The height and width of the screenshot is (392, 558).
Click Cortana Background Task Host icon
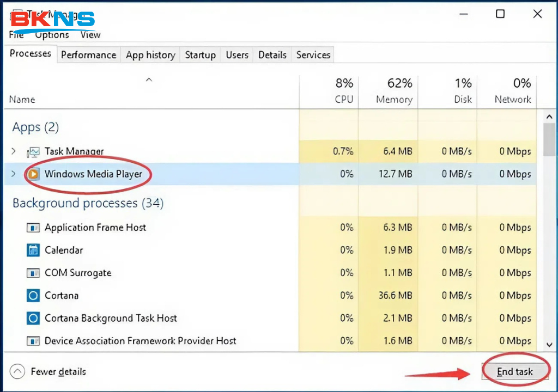(33, 318)
